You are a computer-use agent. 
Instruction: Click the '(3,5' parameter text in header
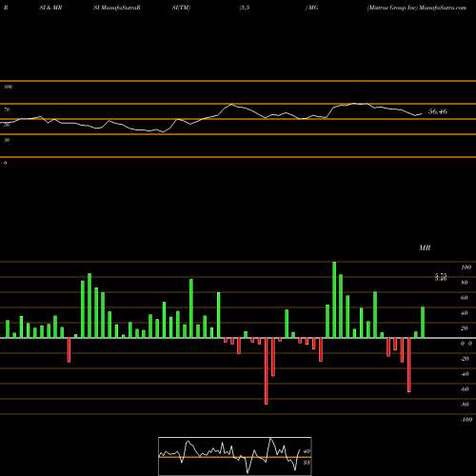coord(244,8)
